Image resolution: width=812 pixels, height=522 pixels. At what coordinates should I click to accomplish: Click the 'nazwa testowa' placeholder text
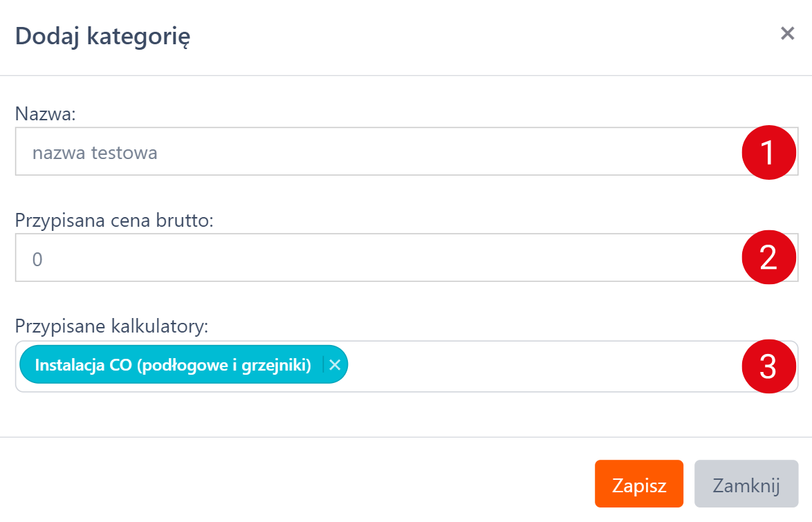[x=95, y=152]
